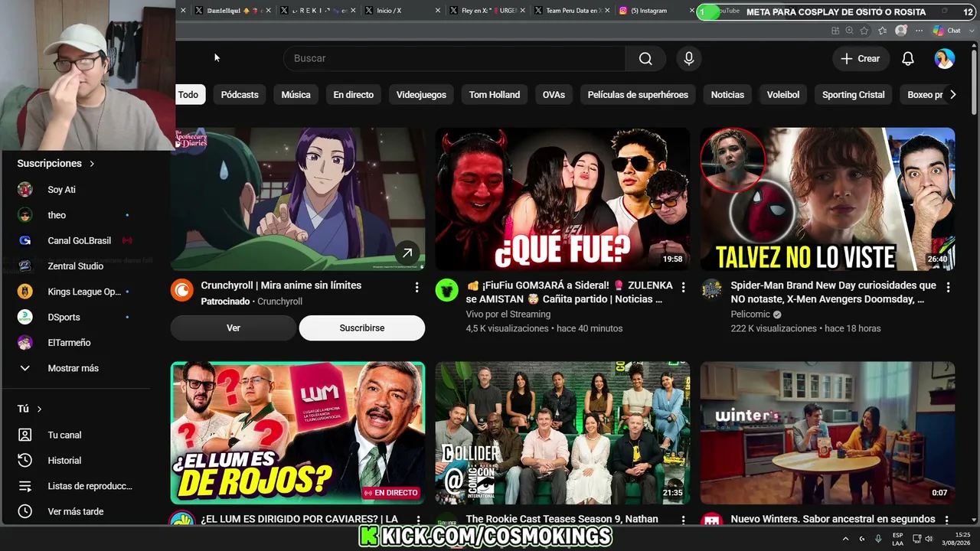980x551 pixels.
Task: Open the Apothecary Diaries ad thumbnail
Action: [298, 199]
